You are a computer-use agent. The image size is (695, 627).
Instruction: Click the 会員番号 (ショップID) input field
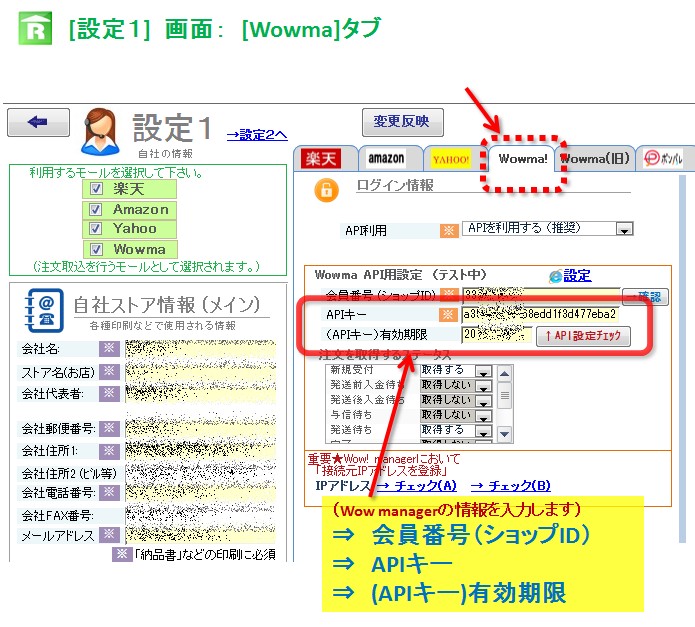pyautogui.click(x=540, y=295)
